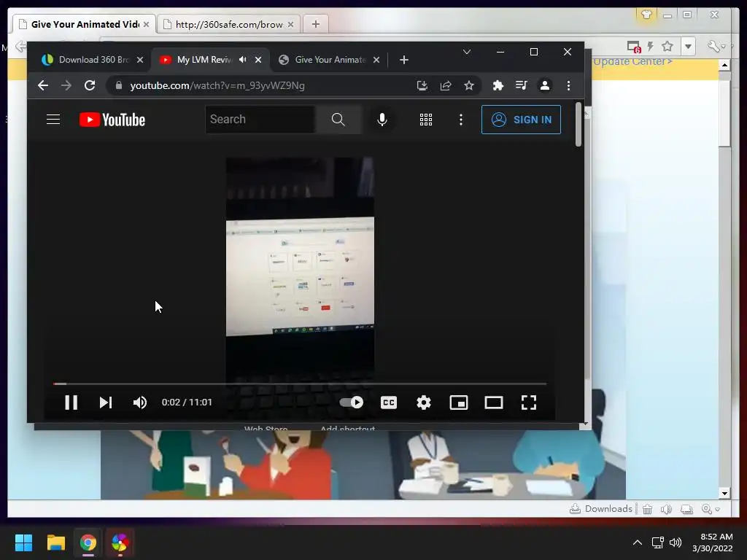747x560 pixels.
Task: Focus the YouTube Search field
Action: click(x=260, y=120)
